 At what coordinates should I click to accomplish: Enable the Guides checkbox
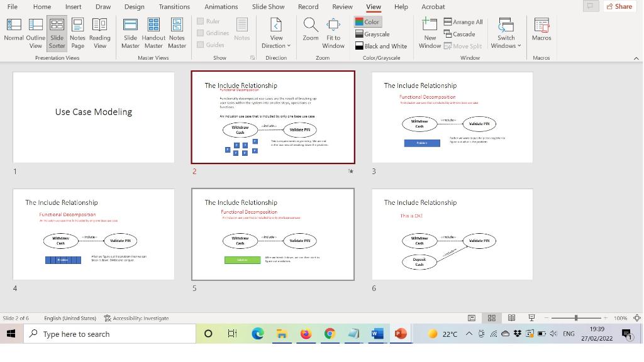(201, 45)
